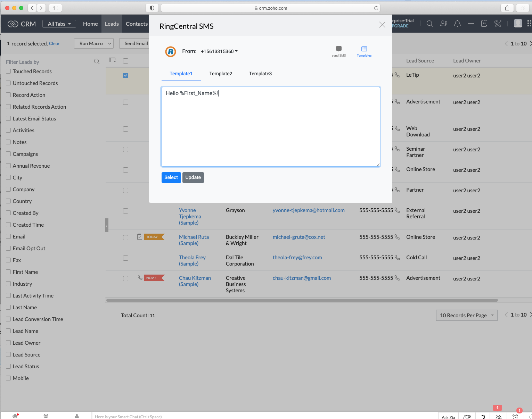Toggle select-all header checkbox
This screenshot has height=419, width=532.
click(126, 61)
